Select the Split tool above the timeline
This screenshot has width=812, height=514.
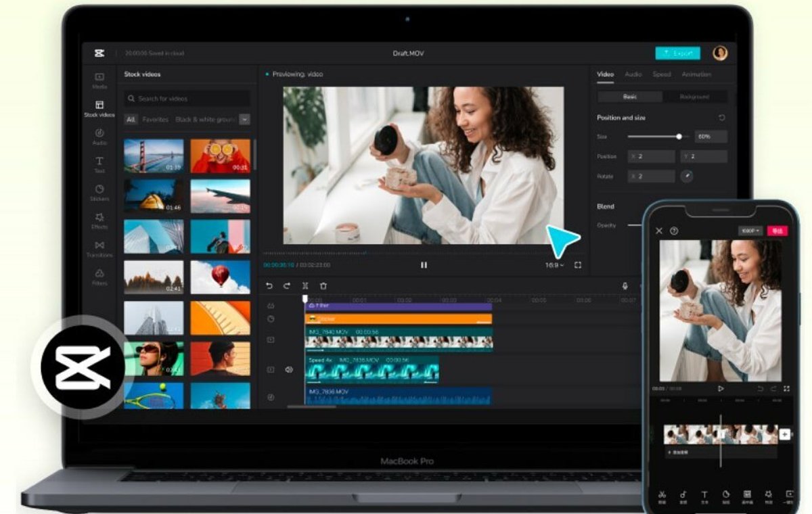point(306,286)
